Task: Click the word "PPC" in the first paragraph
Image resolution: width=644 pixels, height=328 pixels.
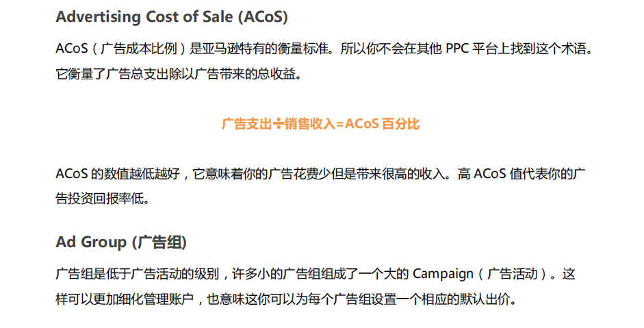Action: tap(457, 50)
